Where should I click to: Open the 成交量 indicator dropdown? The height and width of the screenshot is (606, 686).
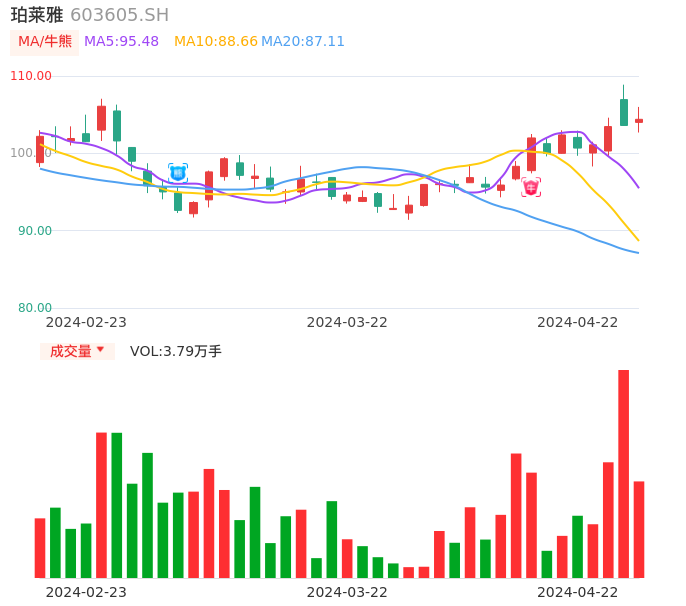click(x=76, y=351)
